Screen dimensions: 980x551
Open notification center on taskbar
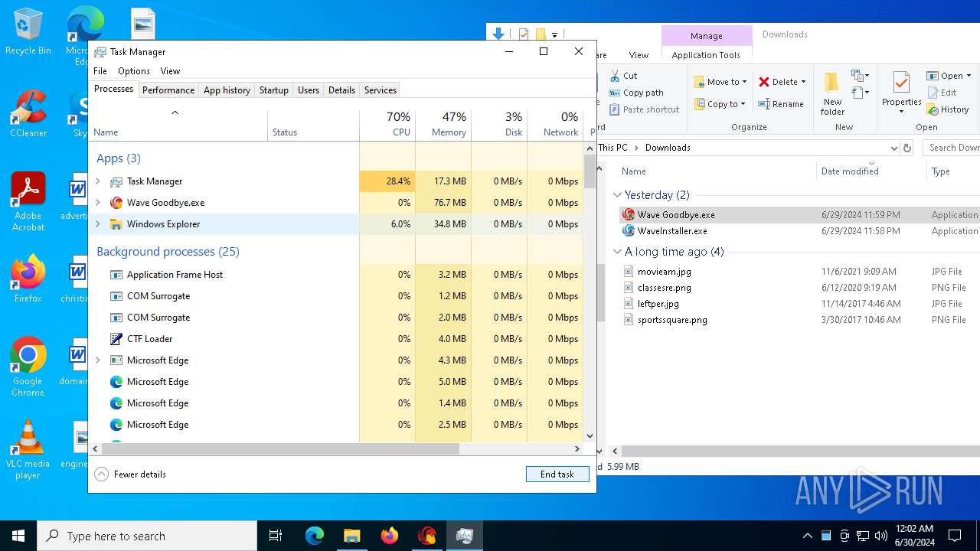[955, 536]
